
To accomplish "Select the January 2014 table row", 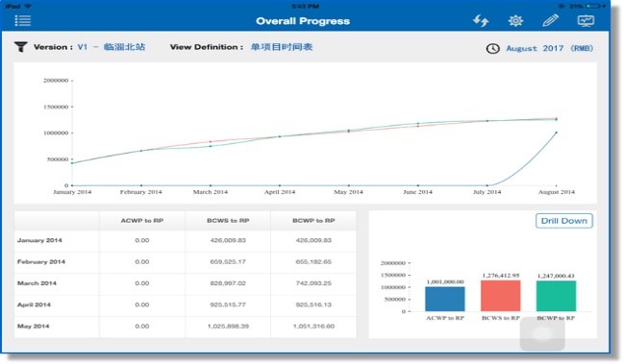I will 186,240.
